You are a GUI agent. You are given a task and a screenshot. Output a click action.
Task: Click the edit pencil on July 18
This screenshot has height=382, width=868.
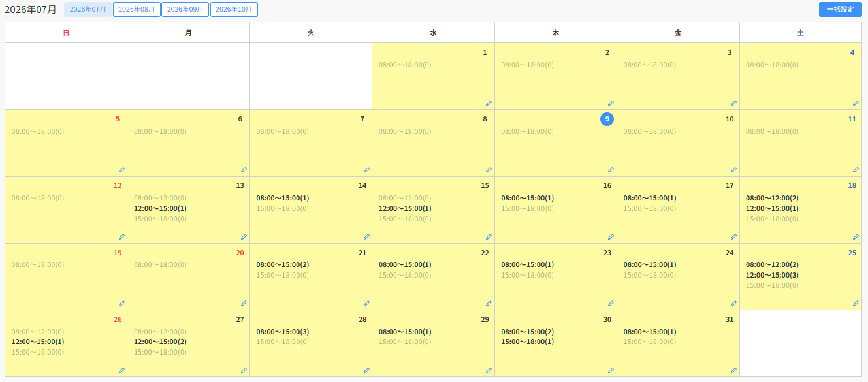856,237
